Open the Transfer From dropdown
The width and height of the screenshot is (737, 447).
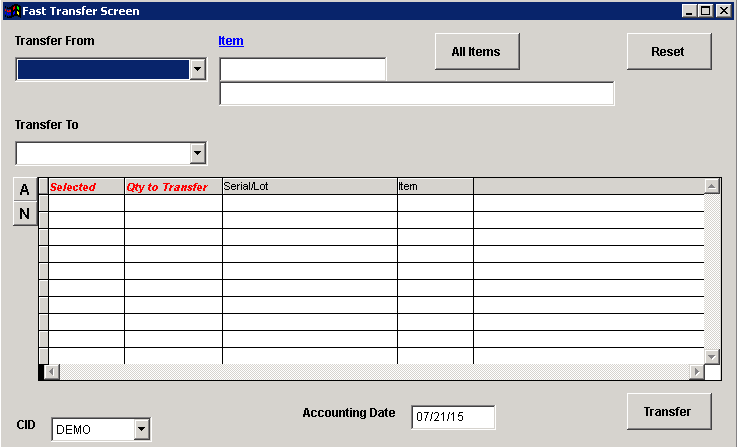tap(198, 70)
